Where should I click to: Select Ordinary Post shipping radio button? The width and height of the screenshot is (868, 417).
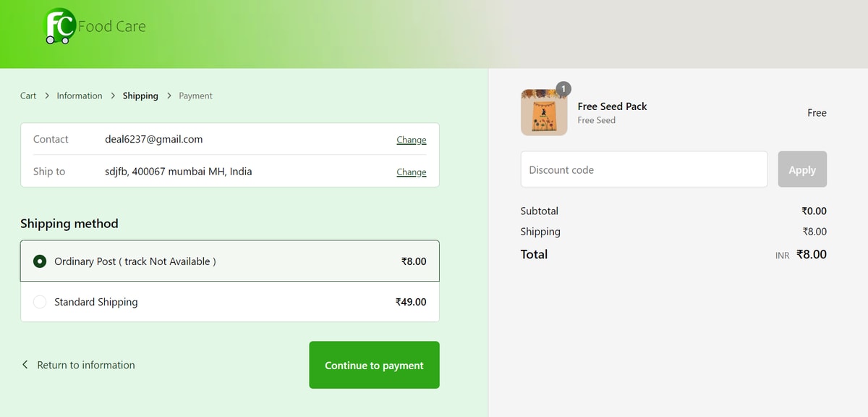[x=41, y=261]
